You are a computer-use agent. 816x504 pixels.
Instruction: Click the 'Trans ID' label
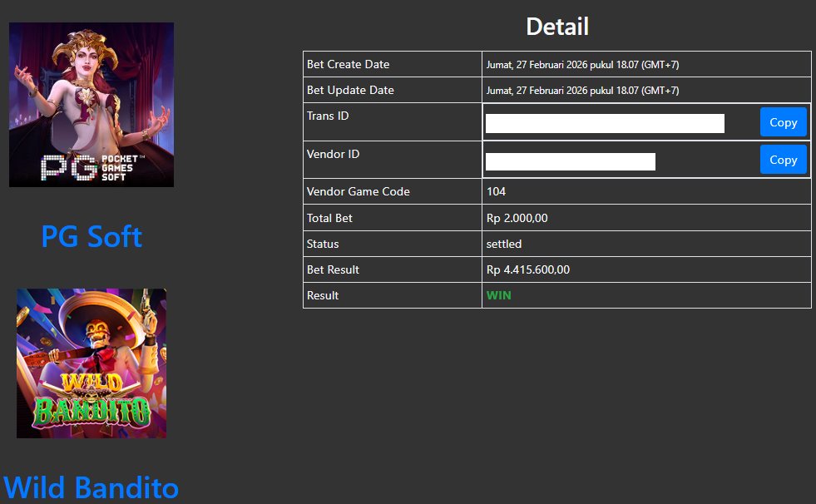tap(328, 116)
